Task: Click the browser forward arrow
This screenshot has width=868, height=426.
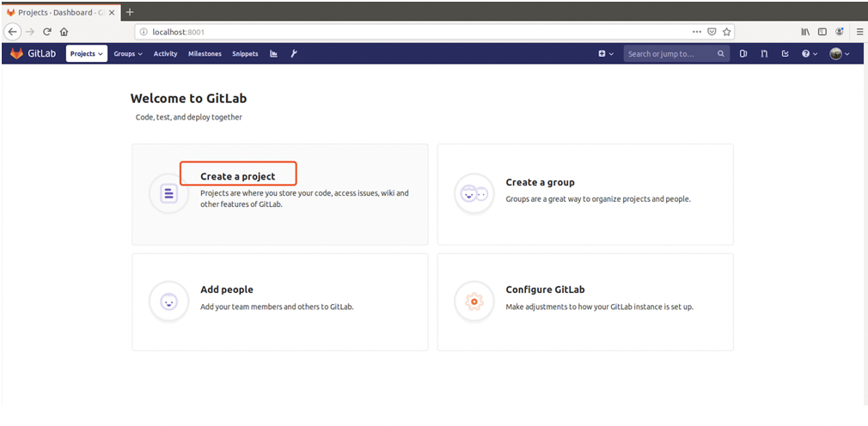Action: coord(30,32)
